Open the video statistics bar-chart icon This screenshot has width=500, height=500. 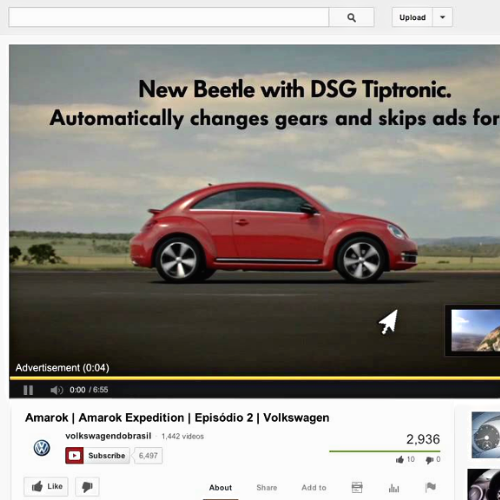[x=394, y=488]
